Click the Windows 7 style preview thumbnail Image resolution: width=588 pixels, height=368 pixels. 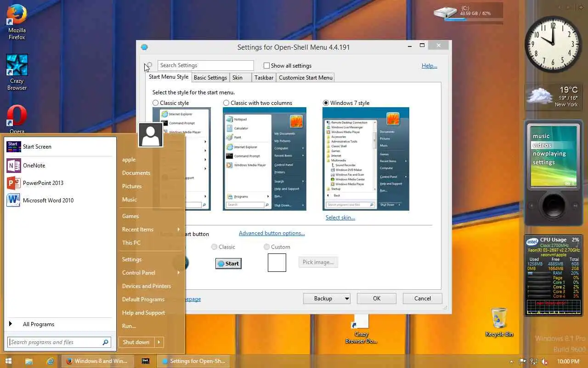pos(366,159)
